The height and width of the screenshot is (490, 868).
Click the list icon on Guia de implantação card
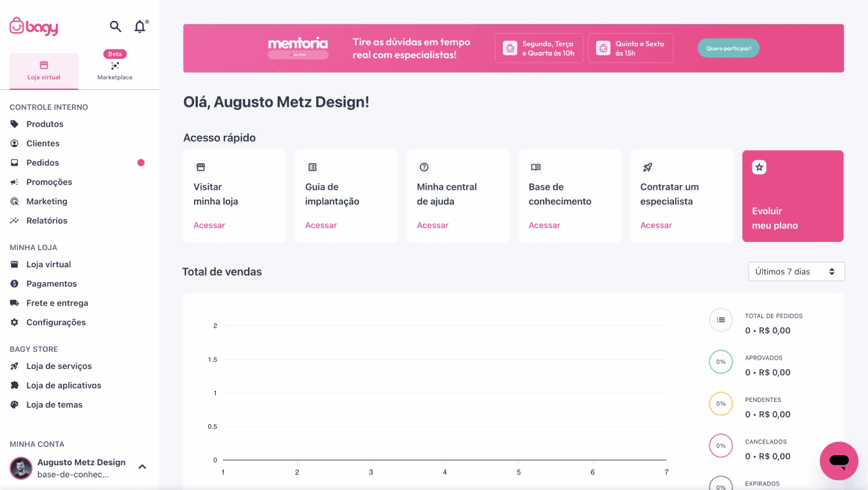[312, 167]
